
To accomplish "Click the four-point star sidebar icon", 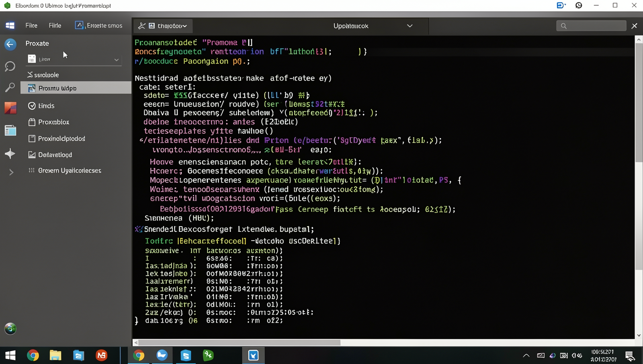I will [10, 153].
